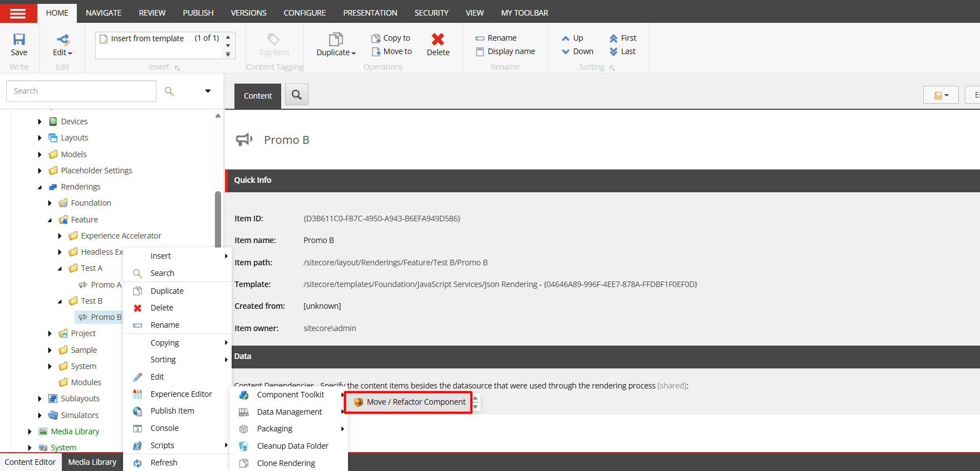Collapse the Renderings tree node

click(40, 187)
